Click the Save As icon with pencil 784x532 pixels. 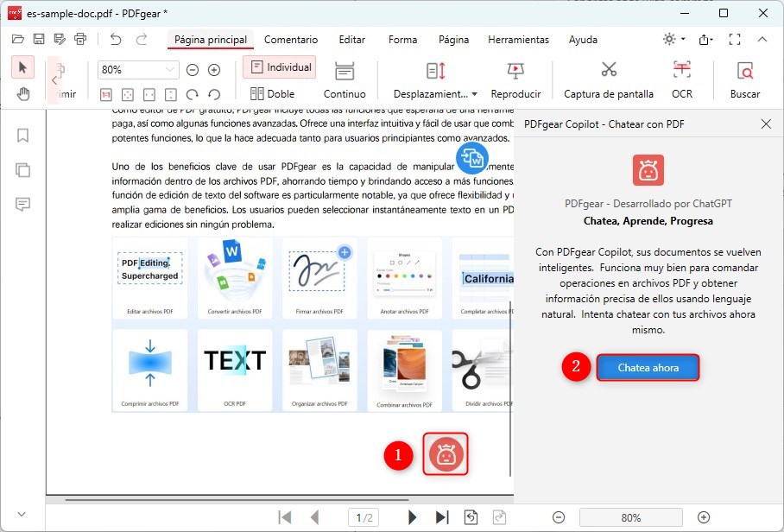60,39
